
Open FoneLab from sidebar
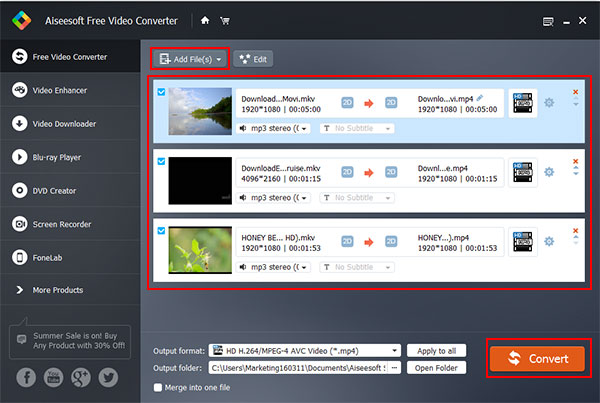[70, 257]
